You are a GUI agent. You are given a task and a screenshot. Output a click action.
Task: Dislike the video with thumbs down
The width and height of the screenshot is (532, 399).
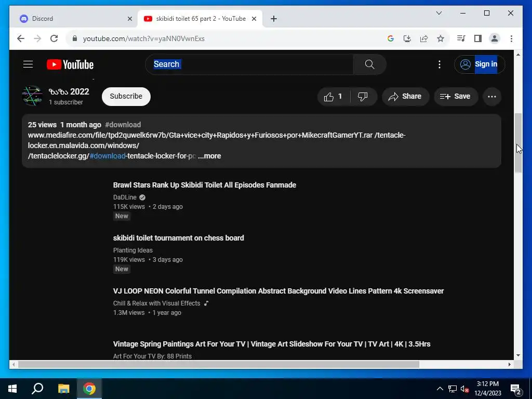pyautogui.click(x=363, y=97)
